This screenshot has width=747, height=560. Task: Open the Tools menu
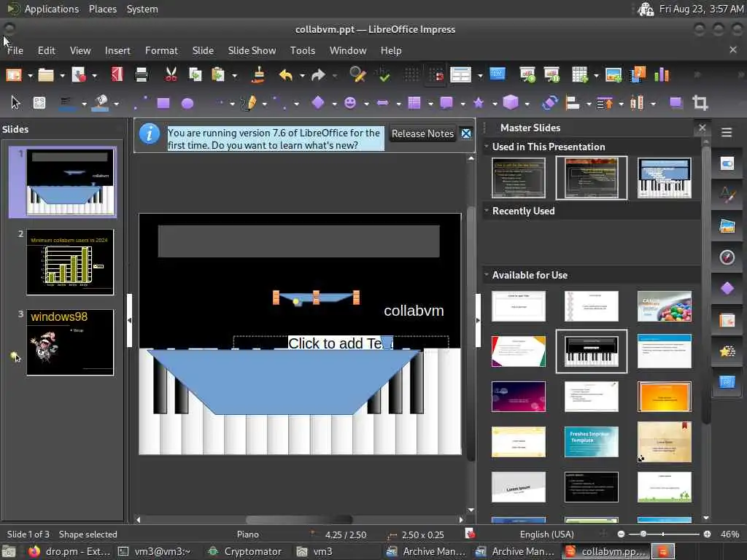pos(303,50)
